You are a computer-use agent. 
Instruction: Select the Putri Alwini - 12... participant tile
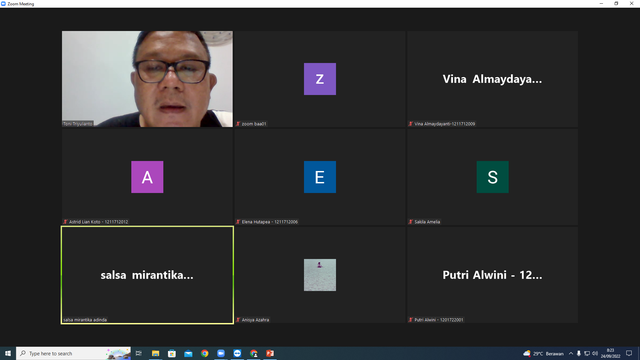pyautogui.click(x=492, y=275)
